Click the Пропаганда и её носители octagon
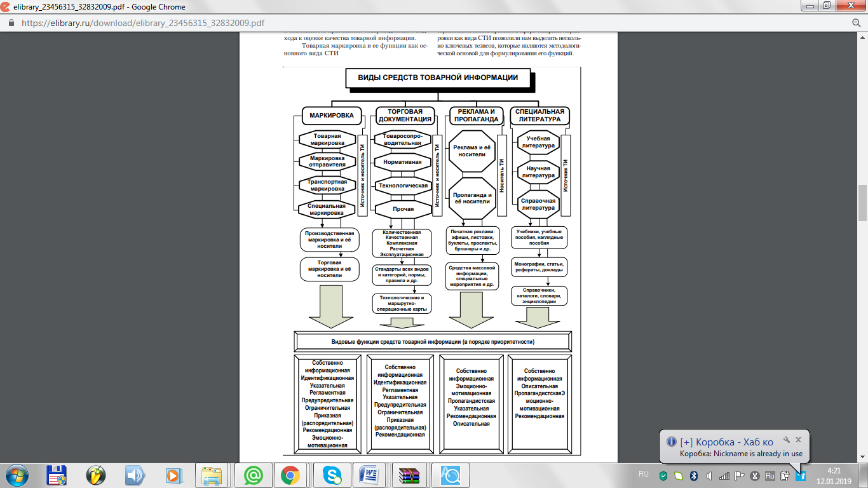Image resolution: width=868 pixels, height=488 pixels. [x=471, y=198]
